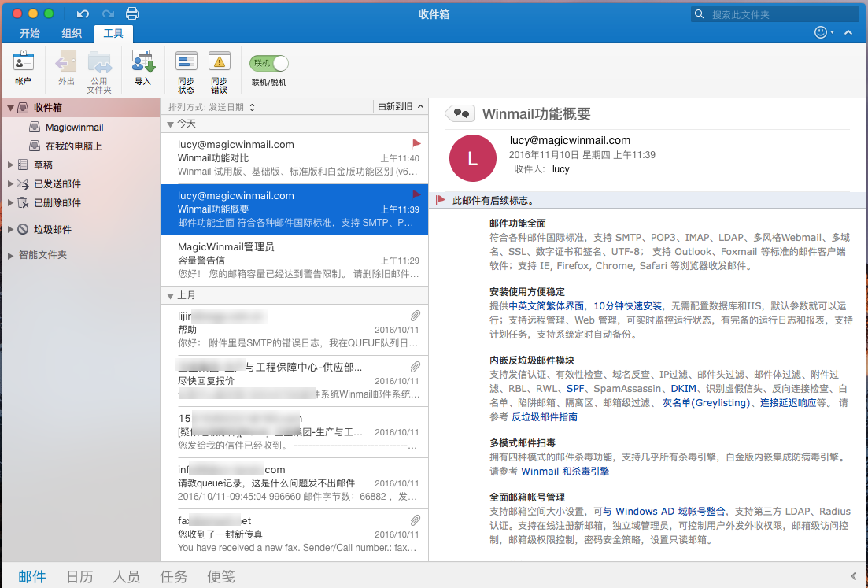Follow the DKIM link
Screen dimensions: 868x588
[x=684, y=389]
